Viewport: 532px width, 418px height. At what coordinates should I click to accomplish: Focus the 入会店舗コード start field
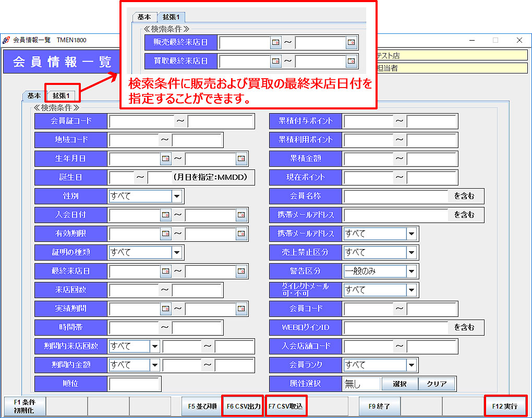point(368,346)
